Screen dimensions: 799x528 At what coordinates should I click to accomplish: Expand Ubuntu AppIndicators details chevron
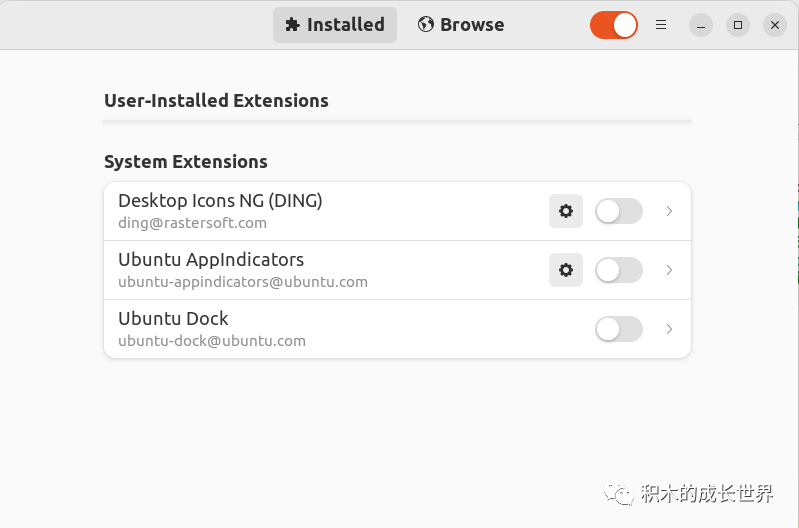[x=669, y=270]
